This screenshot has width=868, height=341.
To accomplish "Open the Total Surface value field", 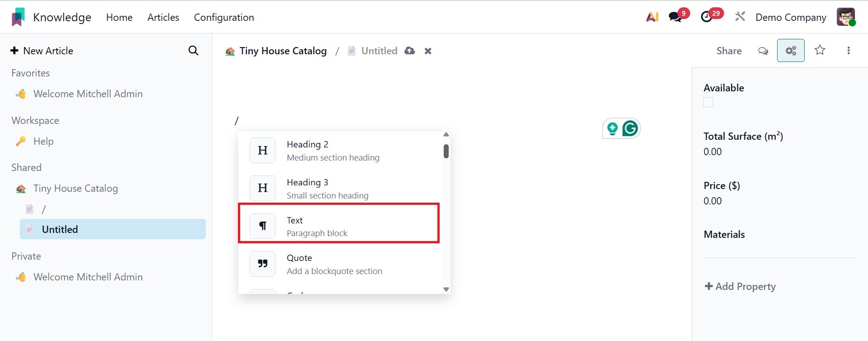I will [713, 152].
